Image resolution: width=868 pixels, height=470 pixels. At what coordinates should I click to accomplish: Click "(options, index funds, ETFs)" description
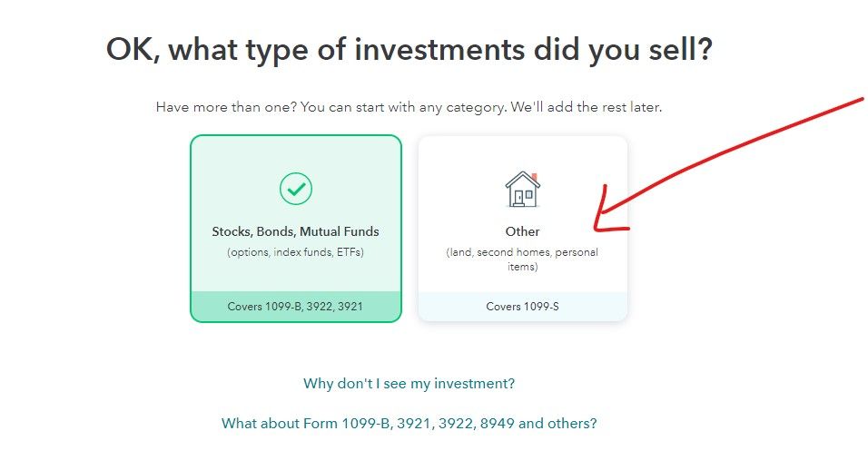click(x=296, y=252)
